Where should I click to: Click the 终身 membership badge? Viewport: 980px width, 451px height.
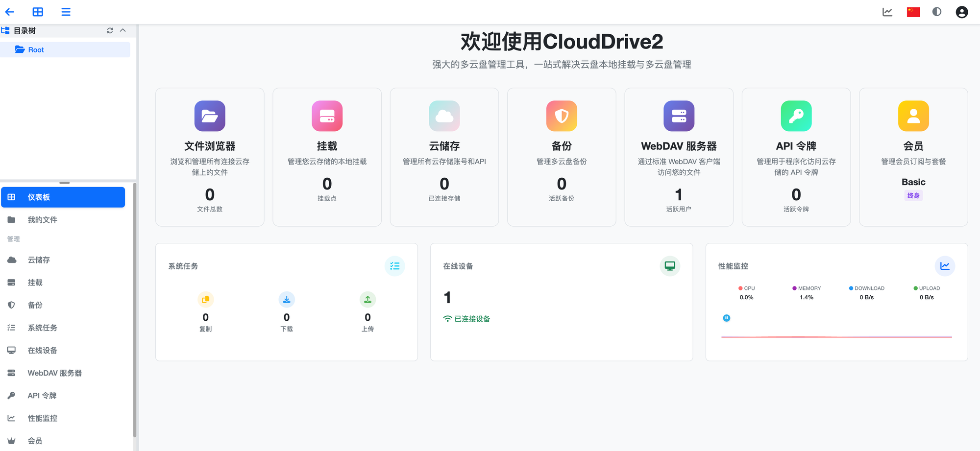pyautogui.click(x=913, y=195)
